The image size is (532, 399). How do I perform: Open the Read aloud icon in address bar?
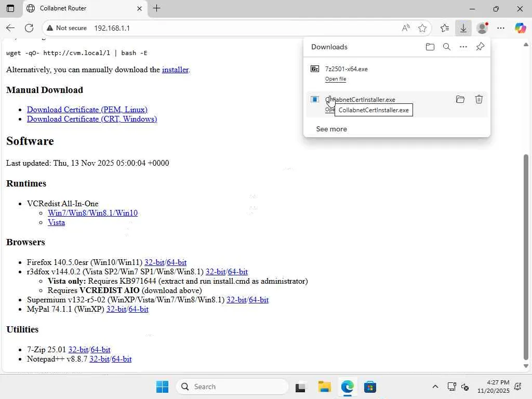pos(406,28)
